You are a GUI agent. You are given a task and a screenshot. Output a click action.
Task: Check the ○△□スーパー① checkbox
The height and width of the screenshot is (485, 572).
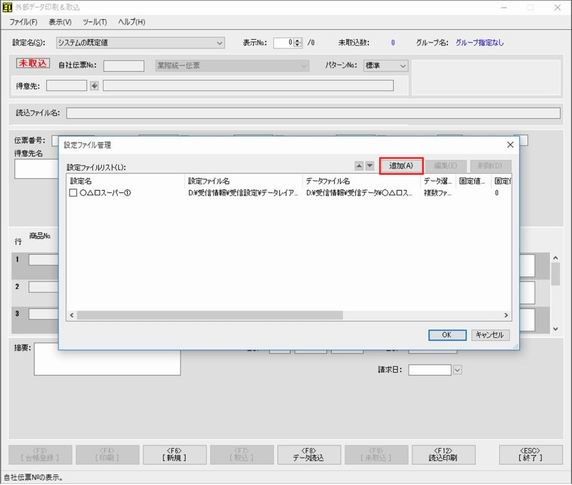[x=73, y=193]
